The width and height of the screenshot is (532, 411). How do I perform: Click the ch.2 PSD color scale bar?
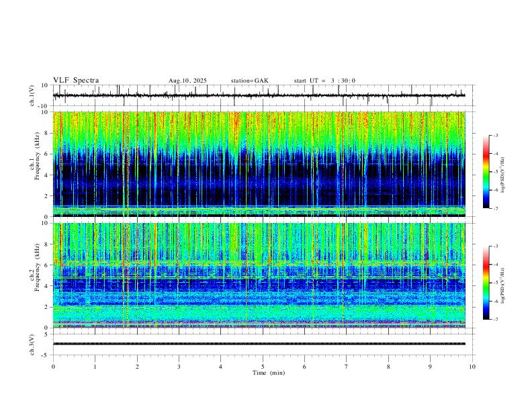486,283
